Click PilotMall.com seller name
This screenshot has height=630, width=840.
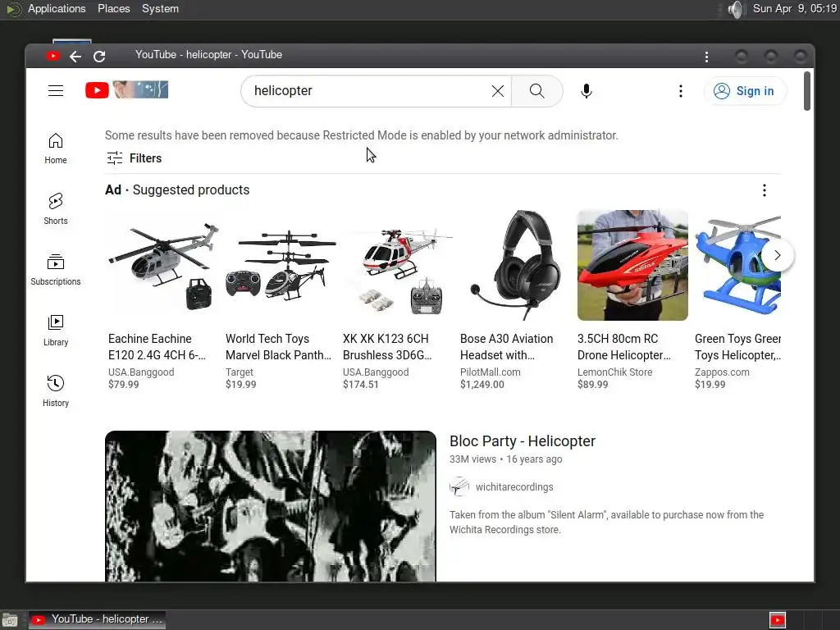coord(491,372)
